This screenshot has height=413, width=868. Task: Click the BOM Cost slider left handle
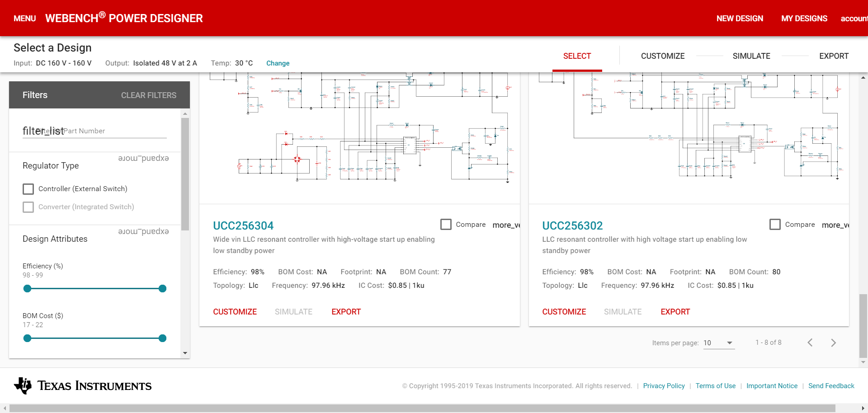[28, 338]
